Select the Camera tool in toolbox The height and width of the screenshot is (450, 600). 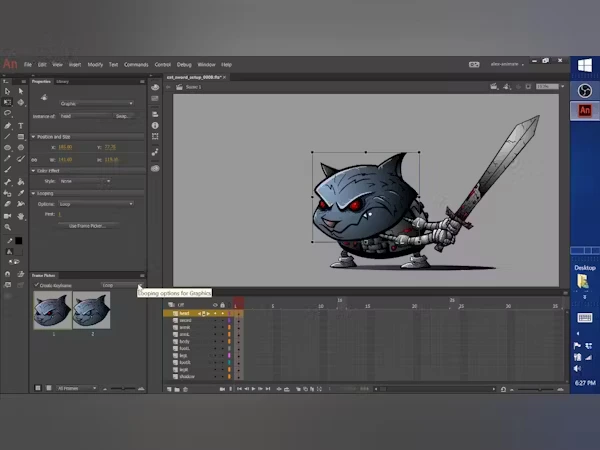coord(7,216)
